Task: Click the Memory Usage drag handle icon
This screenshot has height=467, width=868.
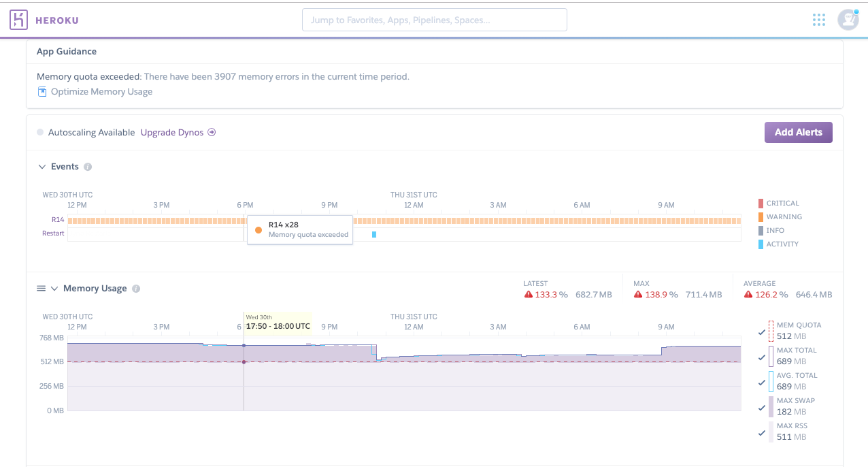Action: [x=41, y=289]
